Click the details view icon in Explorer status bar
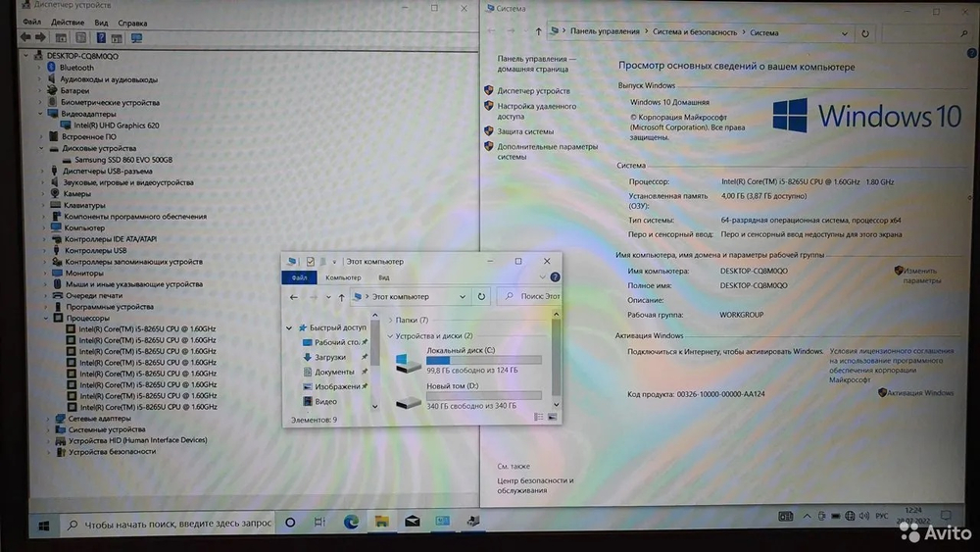 point(539,417)
